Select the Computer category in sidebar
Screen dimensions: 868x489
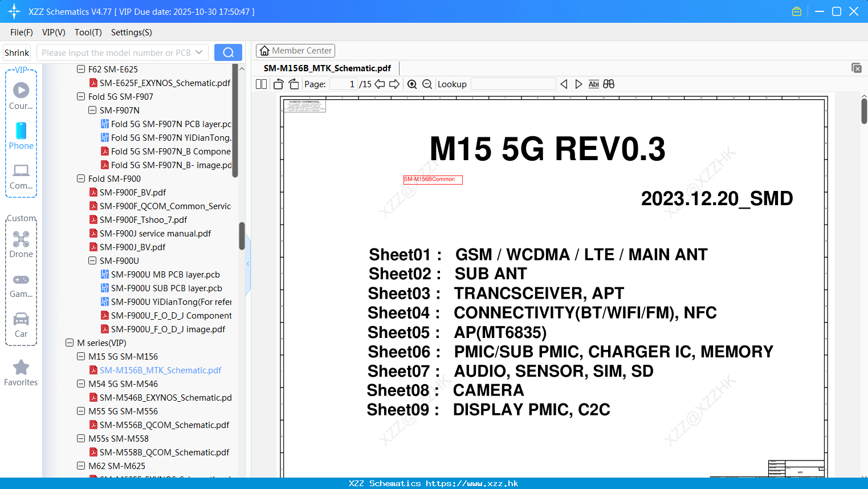coord(21,176)
